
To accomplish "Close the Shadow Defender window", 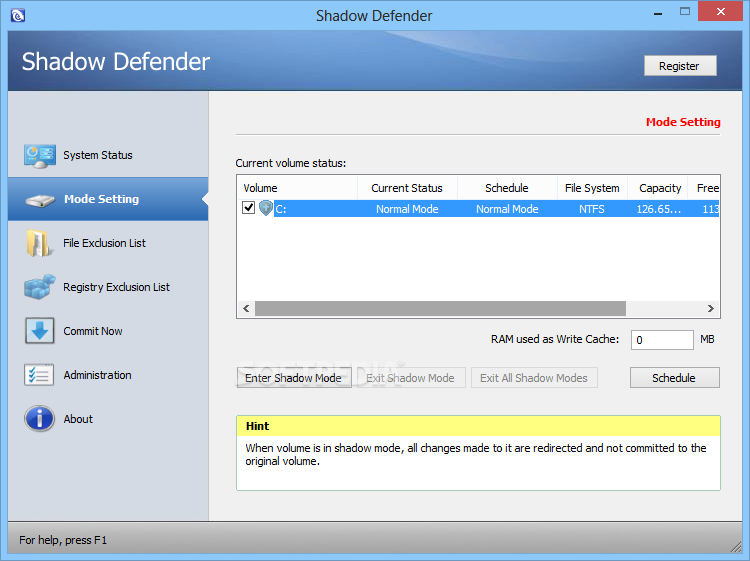I will pyautogui.click(x=721, y=11).
